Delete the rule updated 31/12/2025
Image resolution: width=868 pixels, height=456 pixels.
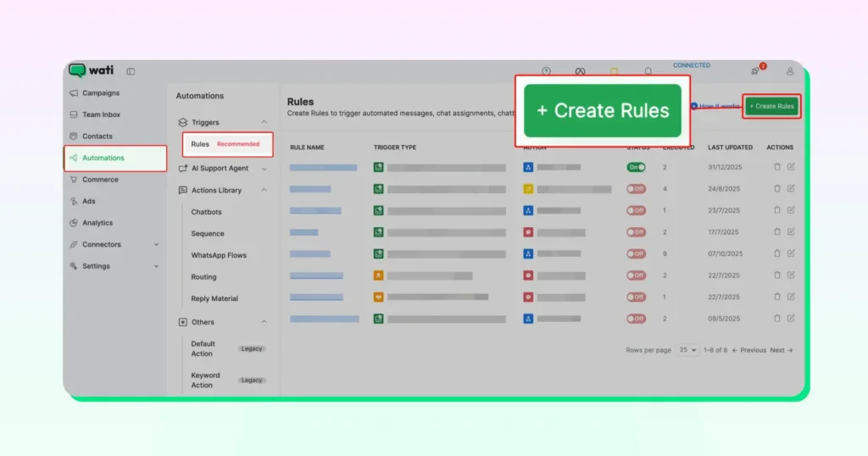(x=777, y=167)
